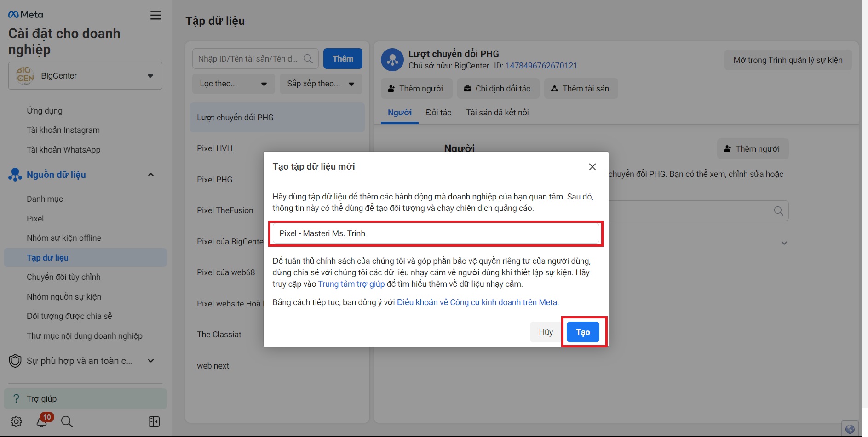868x437 pixels.
Task: Select Pixel HVH in dataset list
Action: [x=215, y=148]
